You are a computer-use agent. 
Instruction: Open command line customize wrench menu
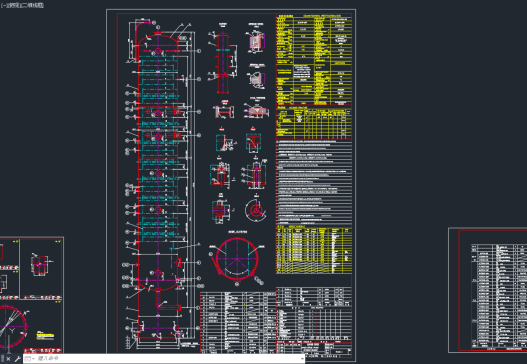[17, 359]
